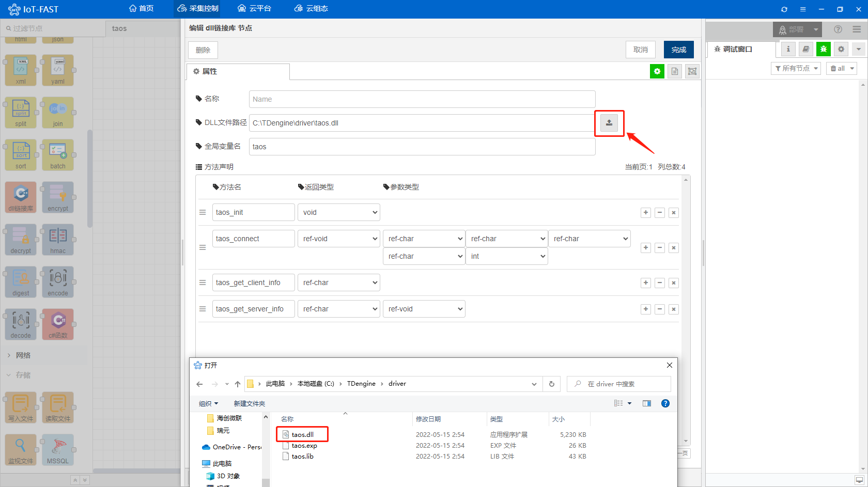
Task: Select the 写入文件 node in the palette
Action: pyautogui.click(x=21, y=407)
